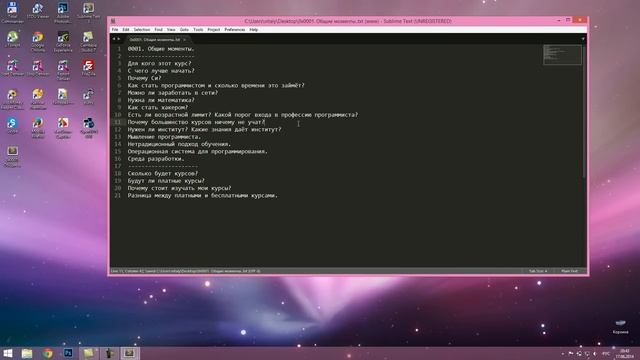Screen dimensions: 640x360
Task: Open the Selection menu
Action: (142, 30)
